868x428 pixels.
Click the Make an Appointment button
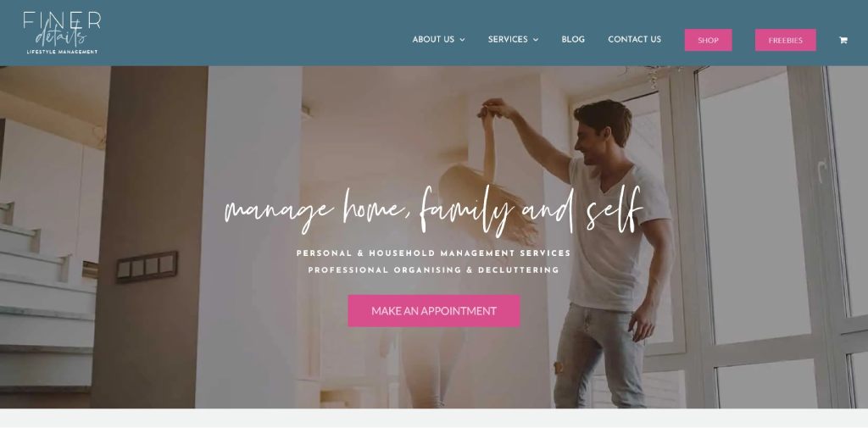pyautogui.click(x=434, y=311)
